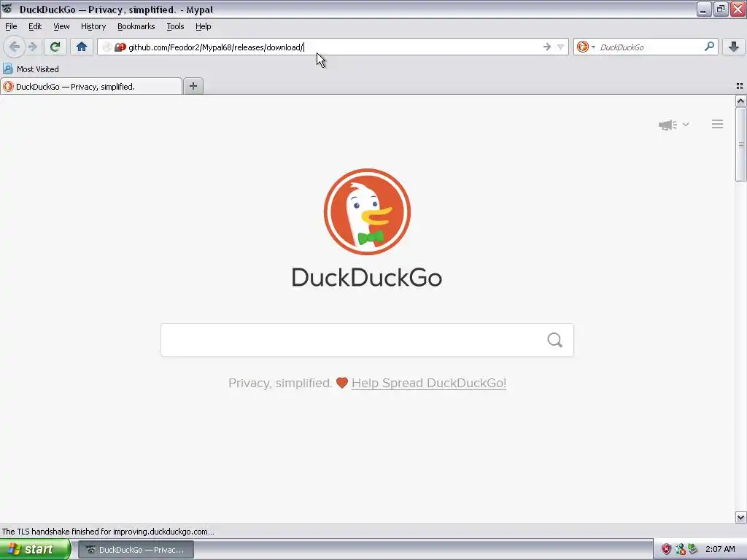Open the Bookmarks menu
Screen dimensions: 747x560
[x=136, y=26]
